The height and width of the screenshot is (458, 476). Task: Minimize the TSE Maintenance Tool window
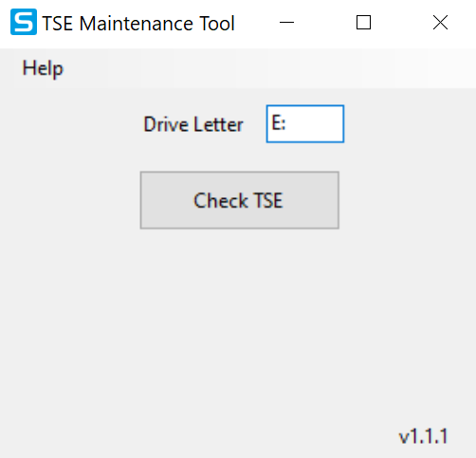coord(286,23)
